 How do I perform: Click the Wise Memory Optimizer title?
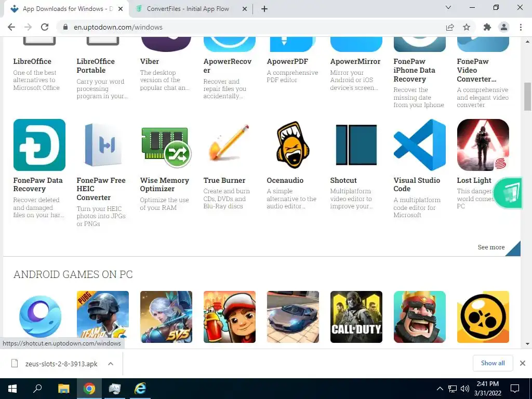click(x=165, y=184)
